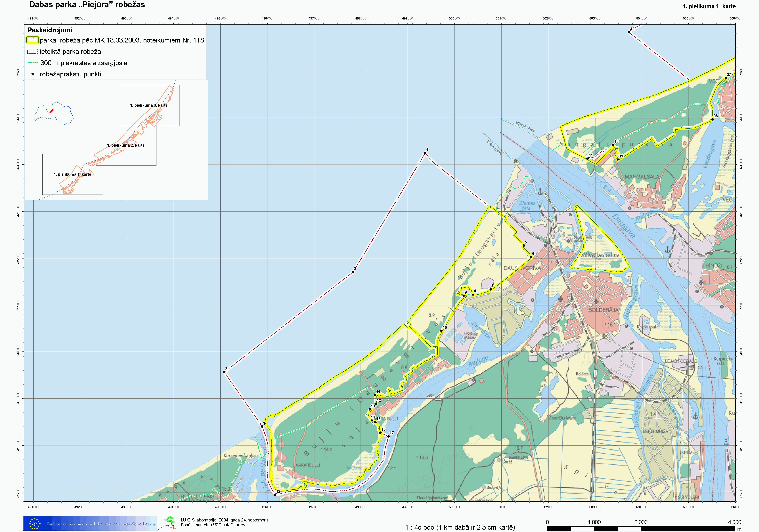Click the 'Kurpnieku sala' label
759x532 pixels.
pyautogui.click(x=723, y=361)
